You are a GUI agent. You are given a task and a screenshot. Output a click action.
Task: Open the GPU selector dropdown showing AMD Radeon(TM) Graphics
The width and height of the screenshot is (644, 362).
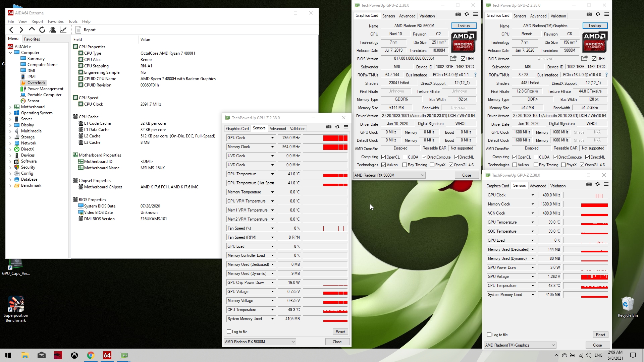point(520,345)
